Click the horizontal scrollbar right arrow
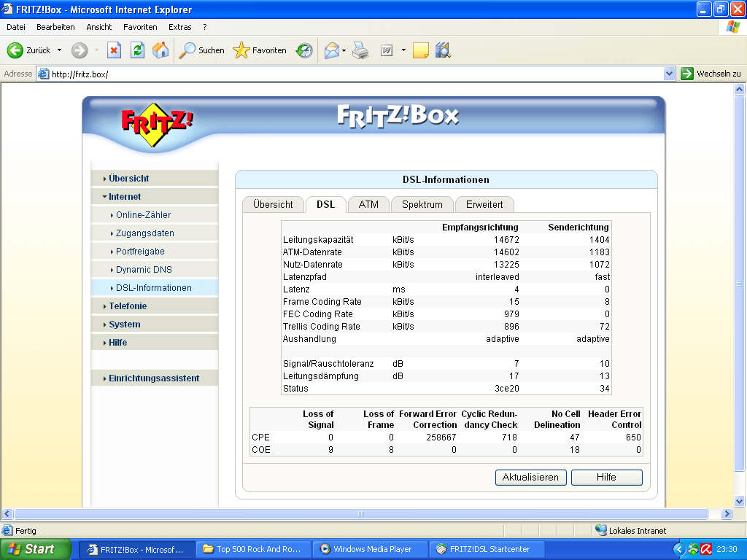Screen dimensions: 747x560 tap(727, 514)
